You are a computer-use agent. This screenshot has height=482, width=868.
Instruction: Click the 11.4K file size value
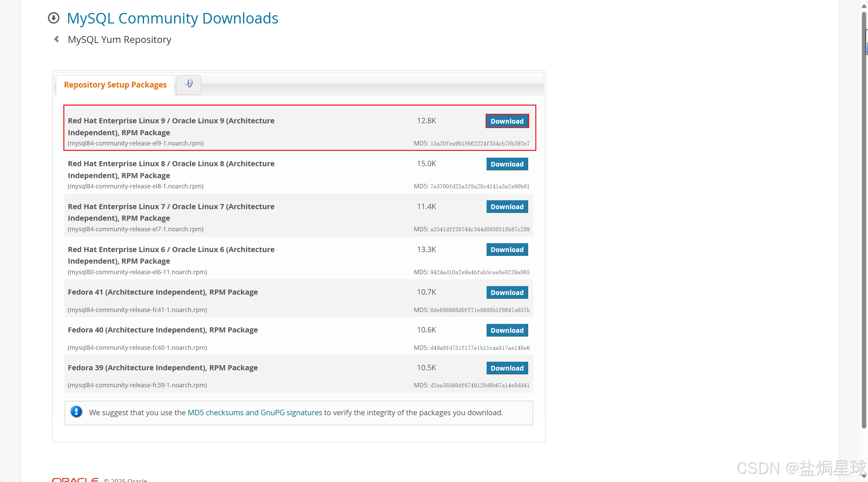coord(426,207)
